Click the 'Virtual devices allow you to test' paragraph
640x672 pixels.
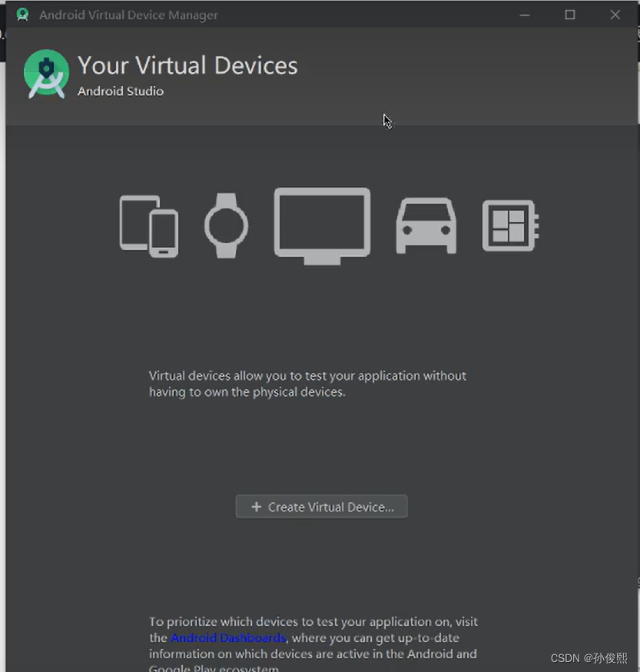[307, 384]
